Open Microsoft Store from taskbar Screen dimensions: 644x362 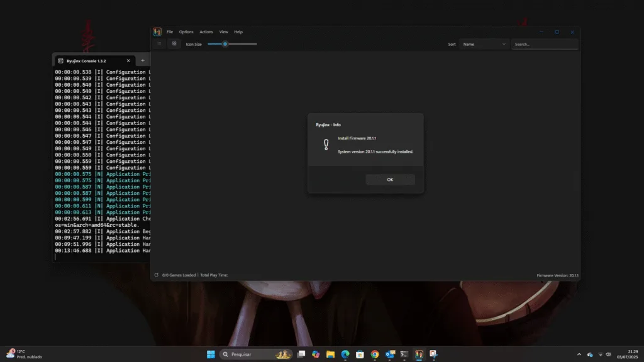click(360, 354)
